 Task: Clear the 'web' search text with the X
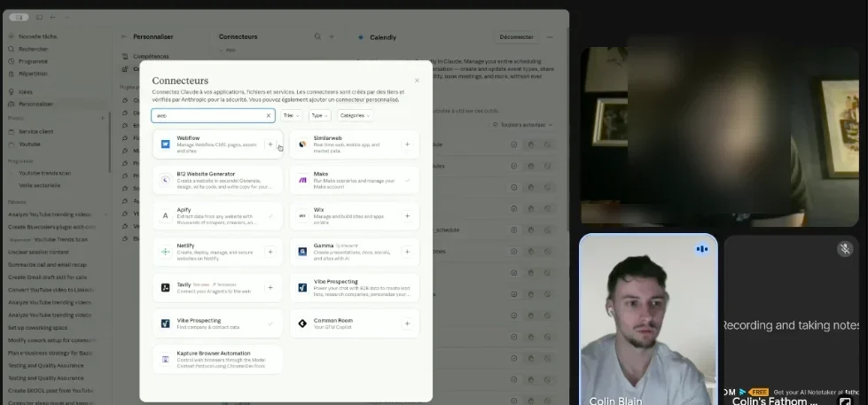[269, 115]
